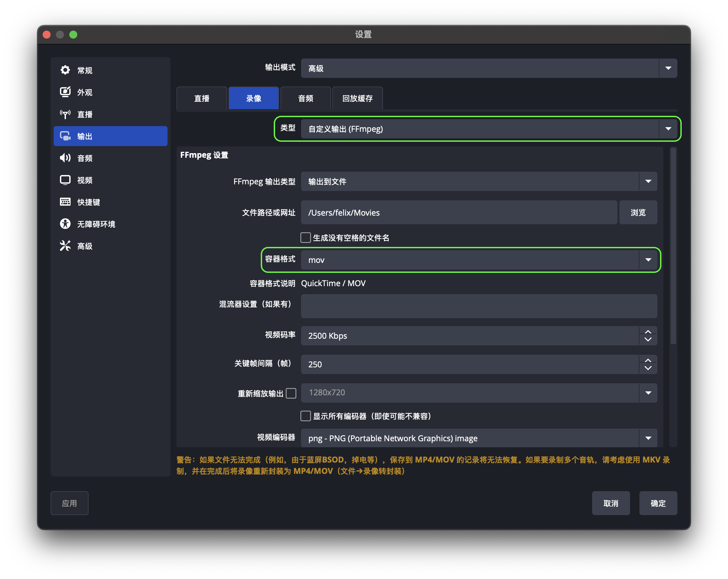Click the antenna icon beside 直播 in sidebar
Viewport: 728px width, 579px height.
65,114
